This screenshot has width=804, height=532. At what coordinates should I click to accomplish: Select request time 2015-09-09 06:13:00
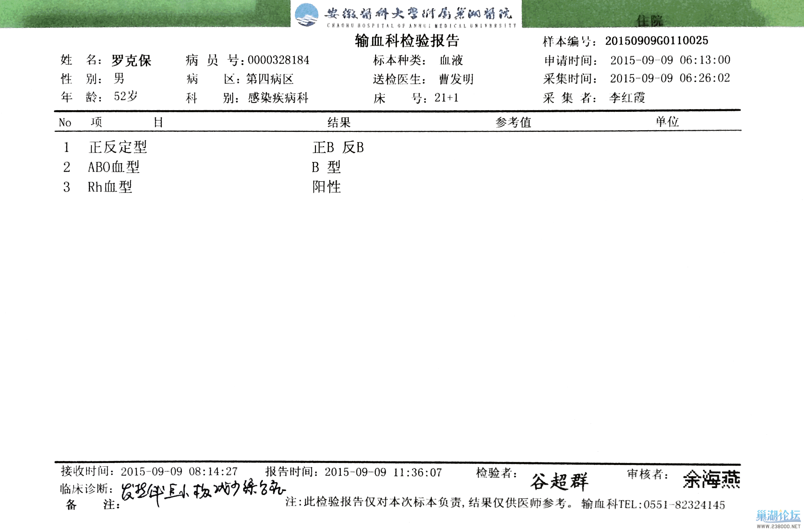670,60
